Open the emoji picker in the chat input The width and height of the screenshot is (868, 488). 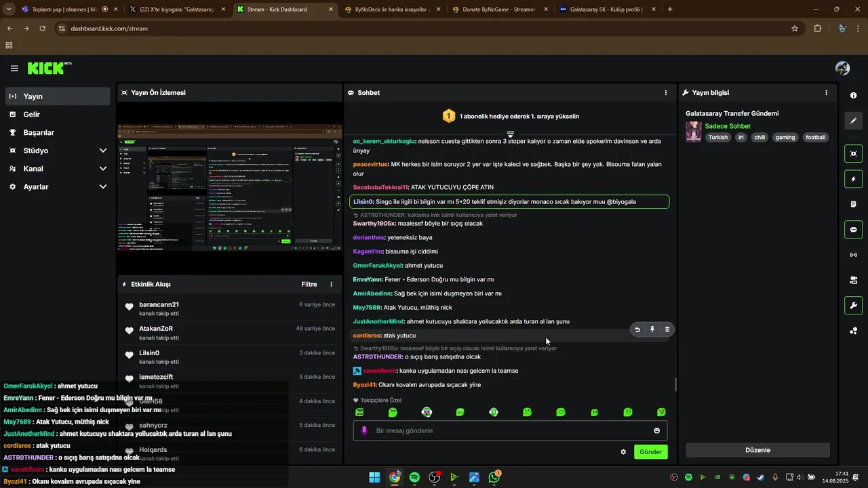coord(656,431)
